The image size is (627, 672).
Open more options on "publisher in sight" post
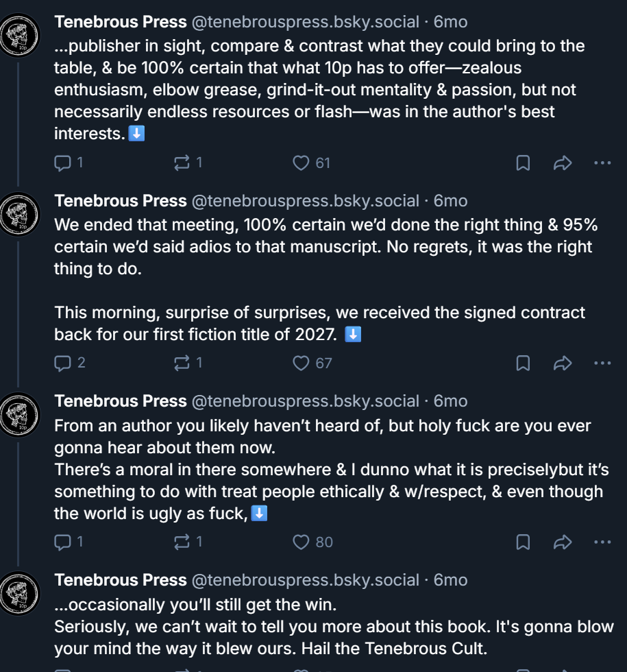[x=602, y=163]
